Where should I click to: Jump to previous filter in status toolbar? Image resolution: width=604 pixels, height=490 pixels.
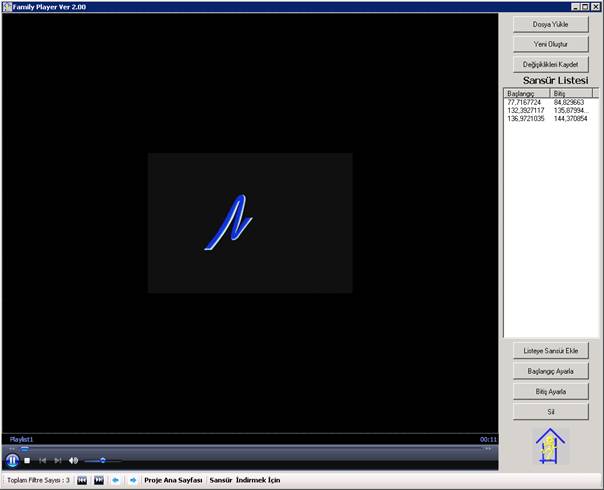point(82,480)
